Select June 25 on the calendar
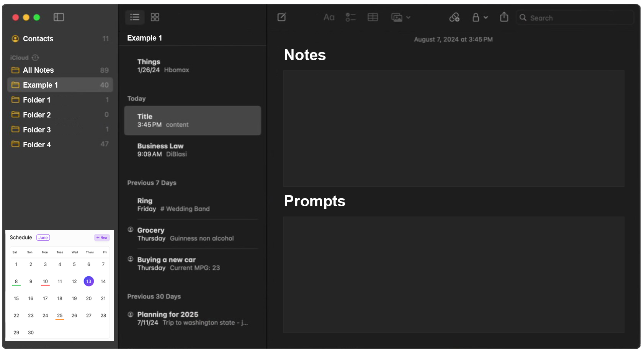This screenshot has width=644, height=352. tap(60, 316)
